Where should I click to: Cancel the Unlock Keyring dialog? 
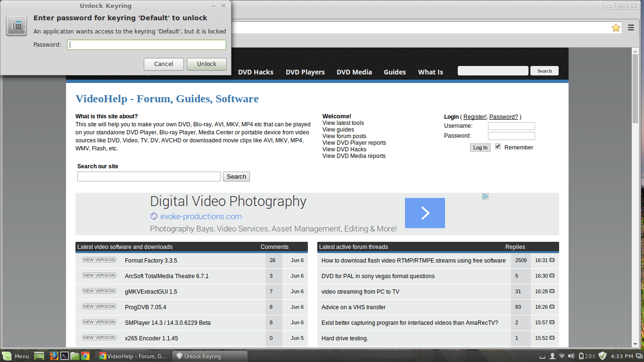coord(164,64)
